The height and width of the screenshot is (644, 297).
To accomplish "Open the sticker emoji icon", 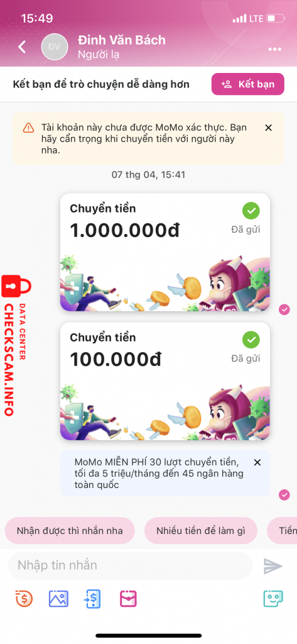I will (273, 599).
